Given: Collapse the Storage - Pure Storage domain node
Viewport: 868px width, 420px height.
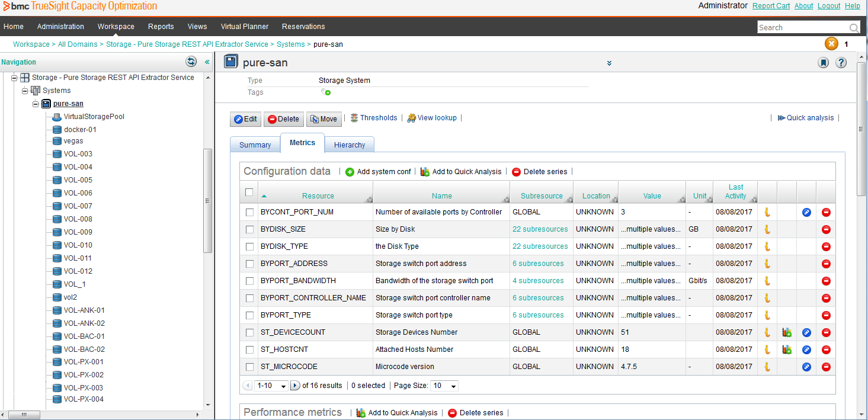Looking at the screenshot, I should 14,78.
